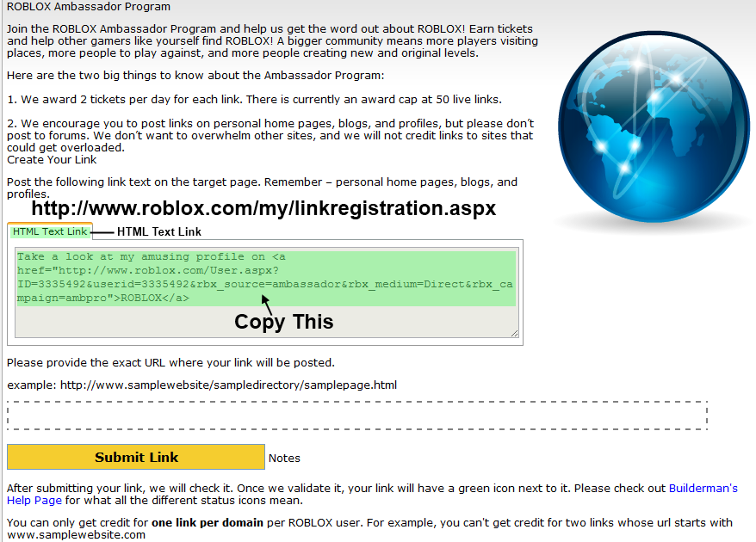The width and height of the screenshot is (756, 542).
Task: Submit the link with the yellow button
Action: coord(136,457)
